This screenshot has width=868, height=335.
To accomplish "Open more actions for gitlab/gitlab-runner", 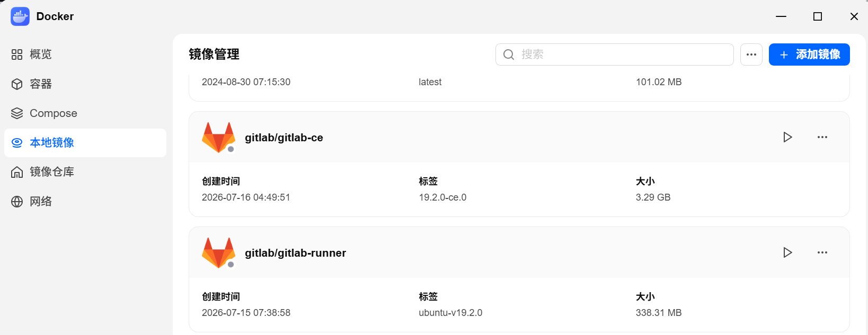I will (x=822, y=252).
